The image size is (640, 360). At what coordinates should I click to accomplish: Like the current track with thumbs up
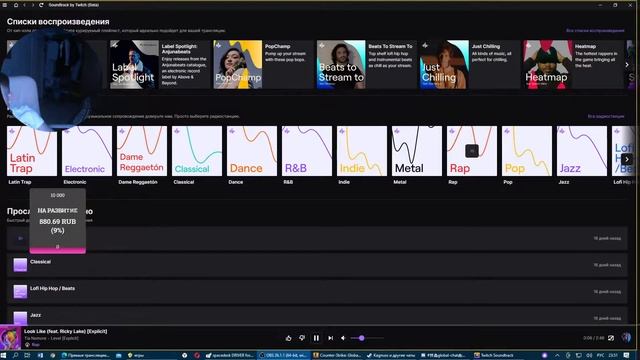tap(289, 338)
